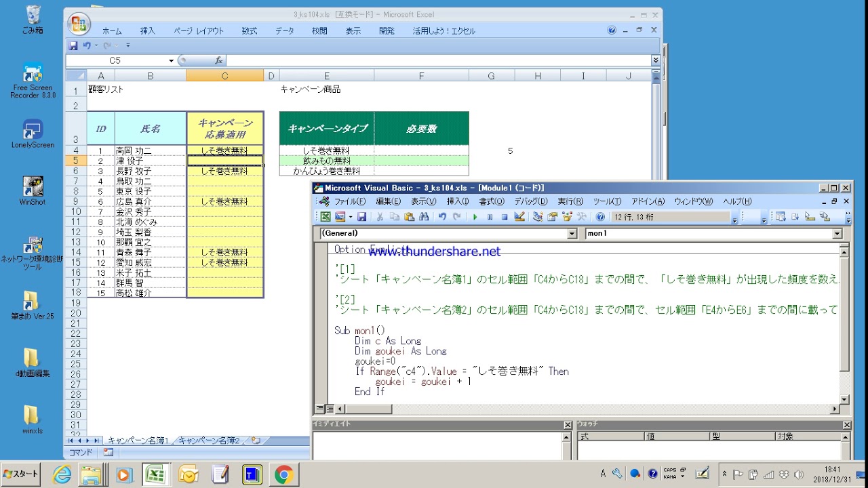Click the Reset (stop) icon in VBA toolbar
This screenshot has width=868, height=488.
pos(505,217)
